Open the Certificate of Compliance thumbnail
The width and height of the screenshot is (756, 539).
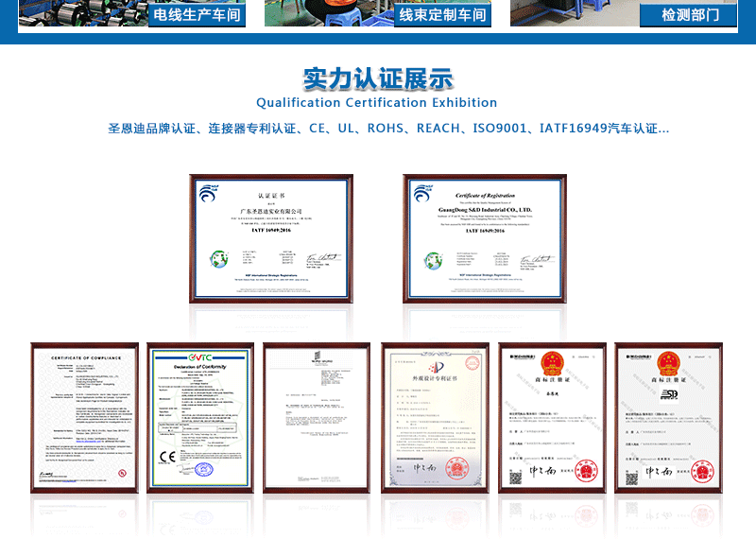[x=84, y=417]
